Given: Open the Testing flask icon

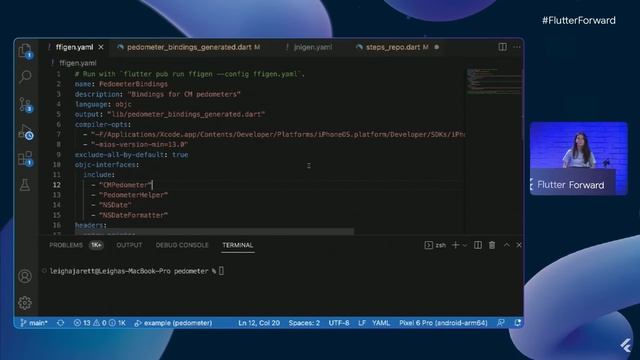Looking at the screenshot, I should 25,185.
